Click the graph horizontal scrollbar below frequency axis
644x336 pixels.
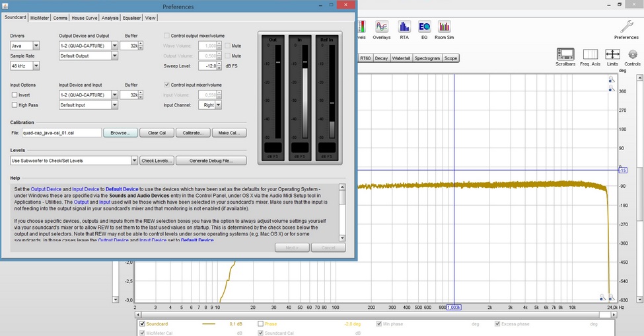coord(376,315)
